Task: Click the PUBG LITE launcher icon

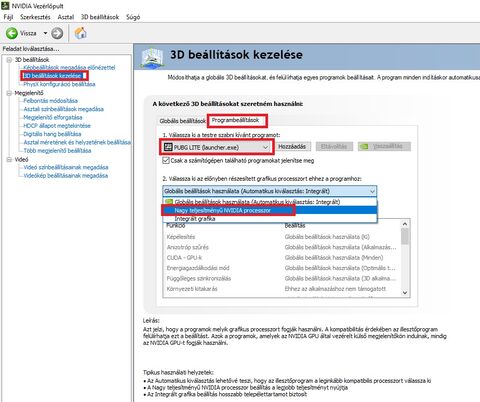Action: click(x=168, y=147)
